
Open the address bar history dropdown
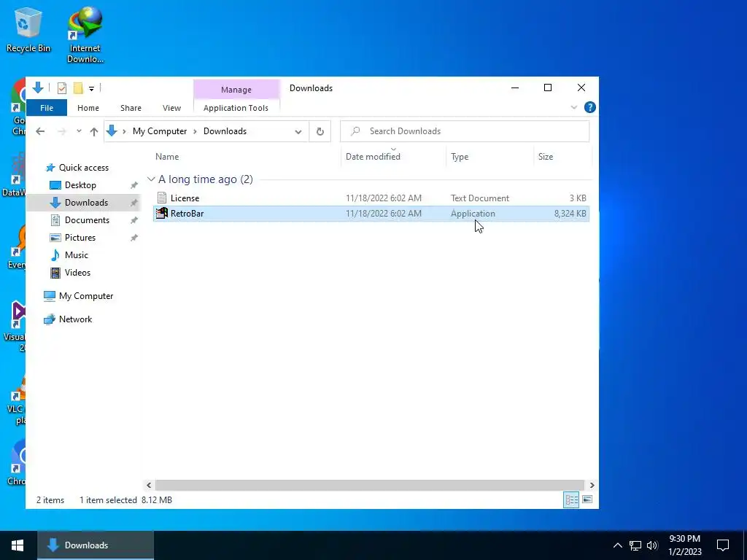pyautogui.click(x=298, y=131)
